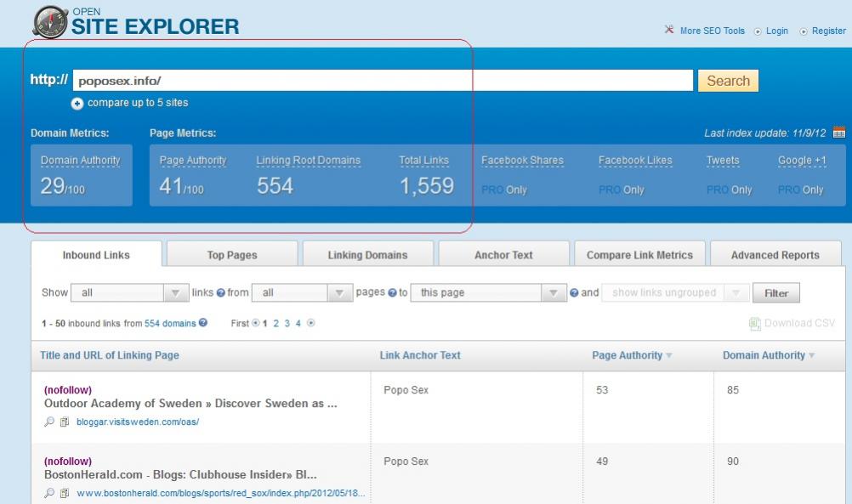Image resolution: width=852 pixels, height=504 pixels.
Task: Click PRO Only under Facebook Shares
Action: 504,190
